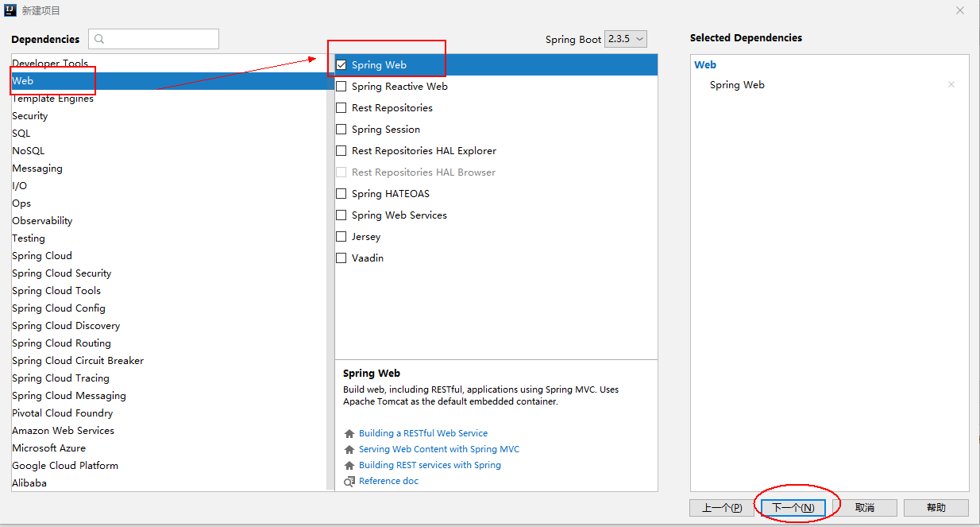Open the Spring Boot version dropdown

click(626, 39)
